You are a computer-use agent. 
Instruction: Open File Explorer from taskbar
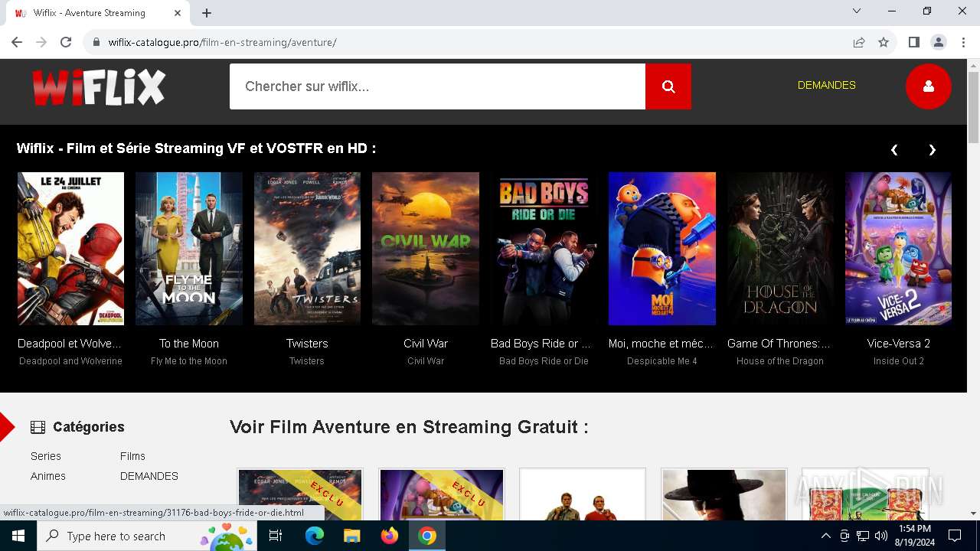[351, 536]
